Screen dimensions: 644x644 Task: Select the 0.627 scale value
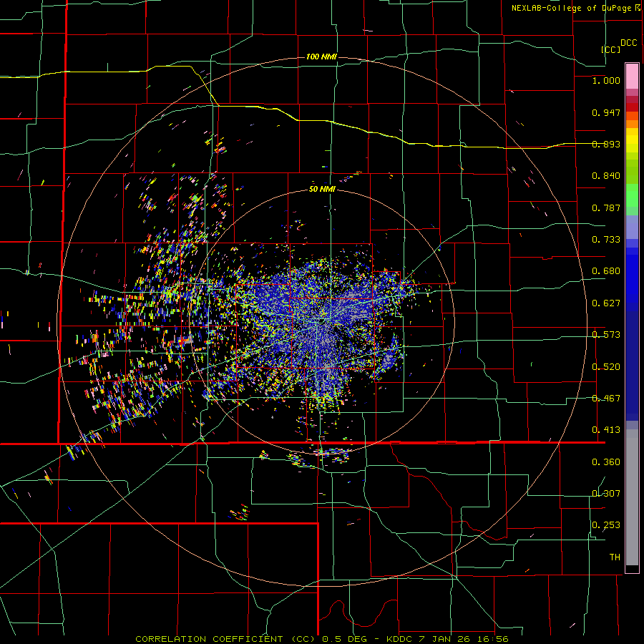606,303
